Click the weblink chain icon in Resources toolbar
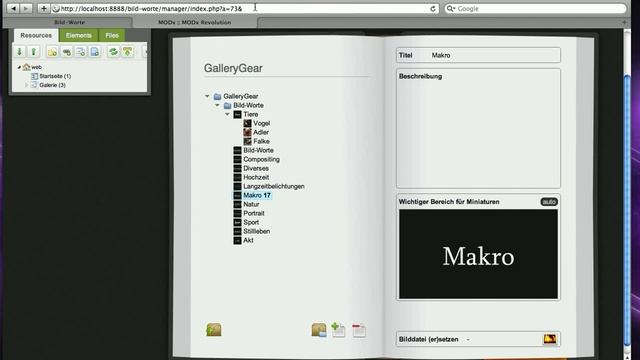Image resolution: width=640 pixels, height=360 pixels. pos(67,52)
